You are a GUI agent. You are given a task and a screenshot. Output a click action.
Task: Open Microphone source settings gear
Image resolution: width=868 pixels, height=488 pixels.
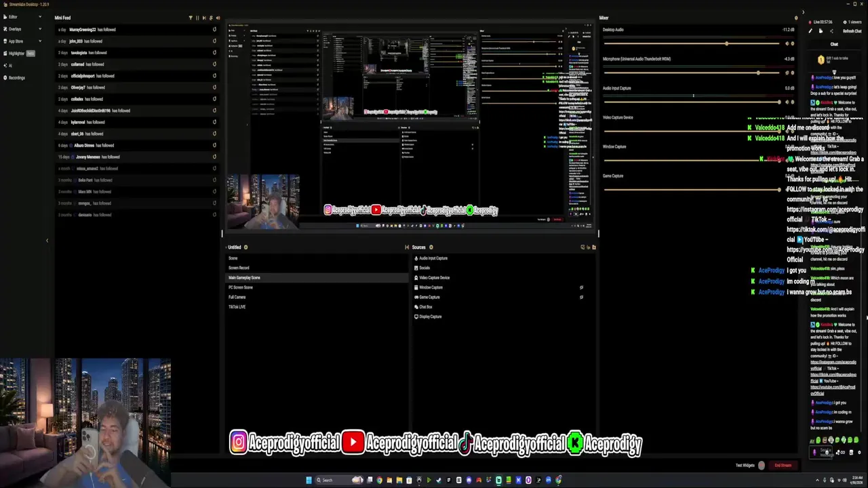click(x=793, y=73)
